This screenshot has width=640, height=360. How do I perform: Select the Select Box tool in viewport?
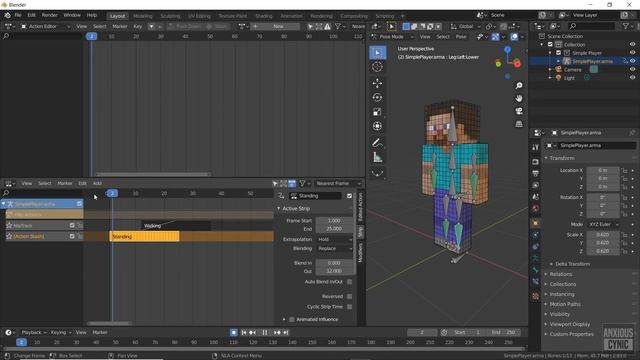378,53
